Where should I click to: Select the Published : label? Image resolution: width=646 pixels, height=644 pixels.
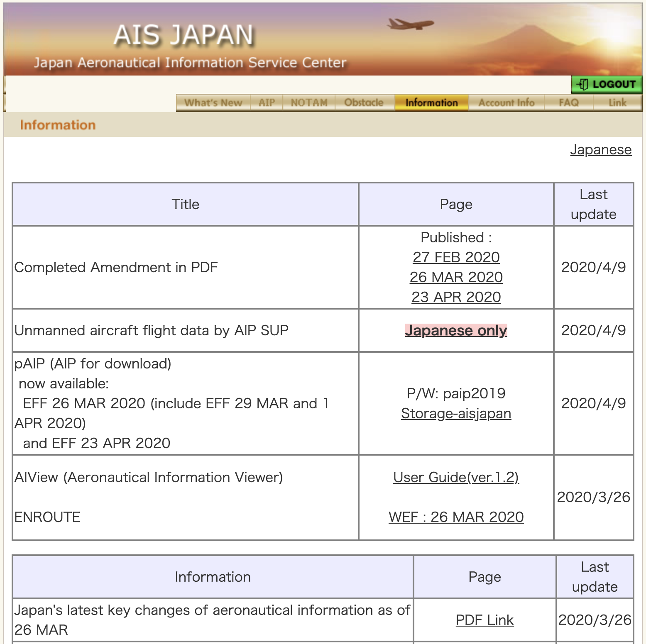[456, 237]
